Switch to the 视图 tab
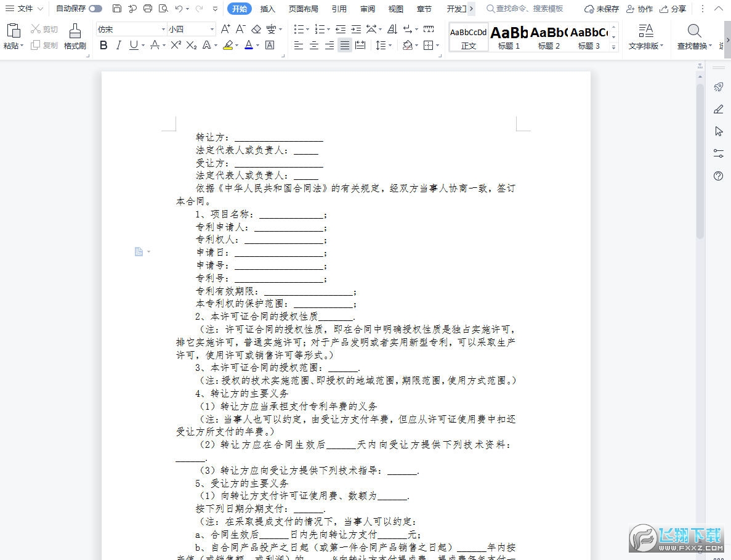731x560 pixels. (x=396, y=9)
